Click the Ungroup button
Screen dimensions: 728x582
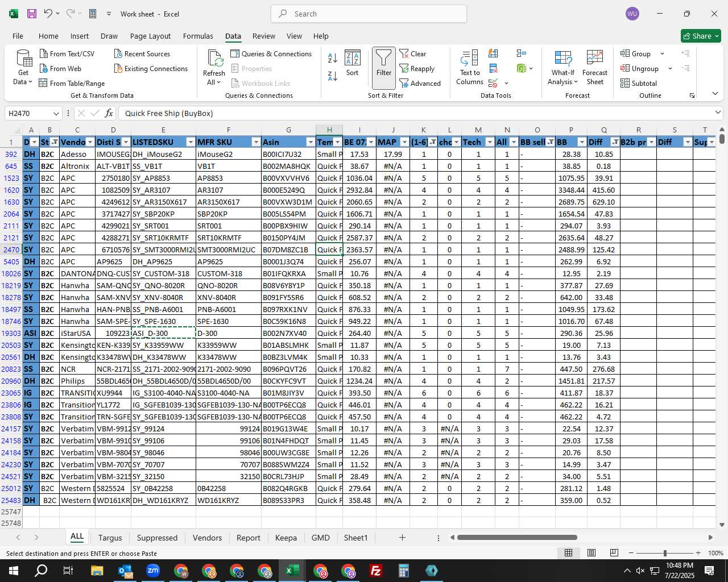point(640,68)
